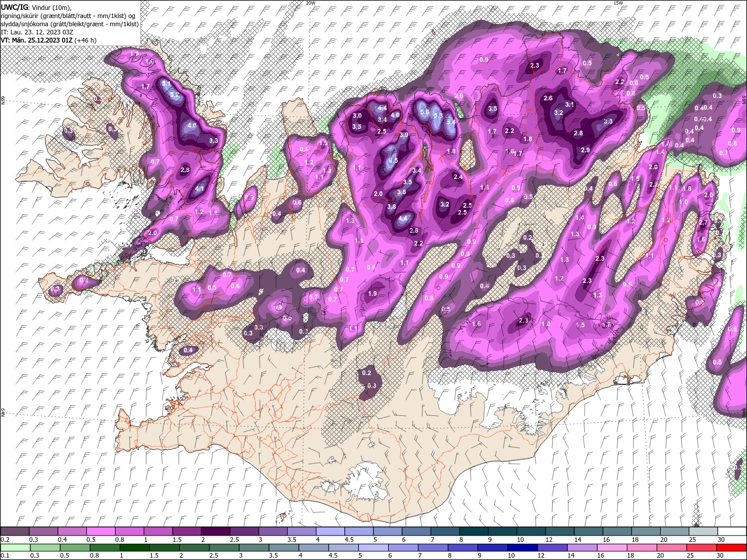
Task: Click the 6.5 precipitation value on the map
Action: click(393, 160)
